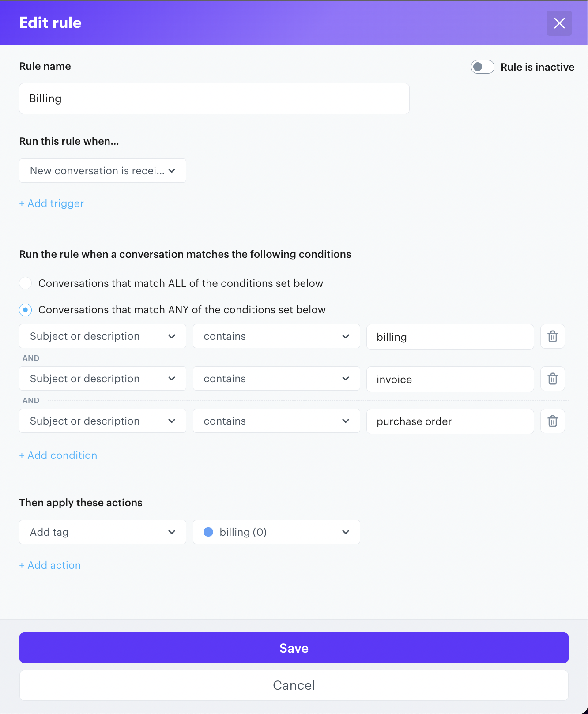
Task: Click the '+ Add trigger' link
Action: click(x=52, y=203)
